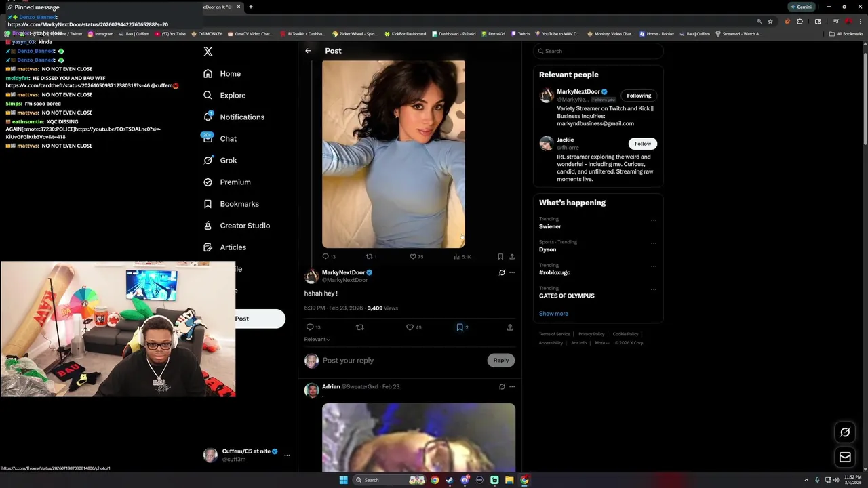This screenshot has width=868, height=488.
Task: Click Show more under What's happening
Action: (x=553, y=314)
